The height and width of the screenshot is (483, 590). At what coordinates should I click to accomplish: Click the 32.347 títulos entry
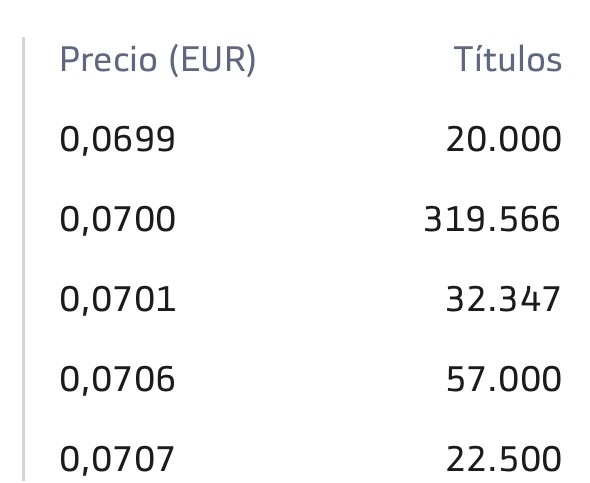click(x=503, y=299)
